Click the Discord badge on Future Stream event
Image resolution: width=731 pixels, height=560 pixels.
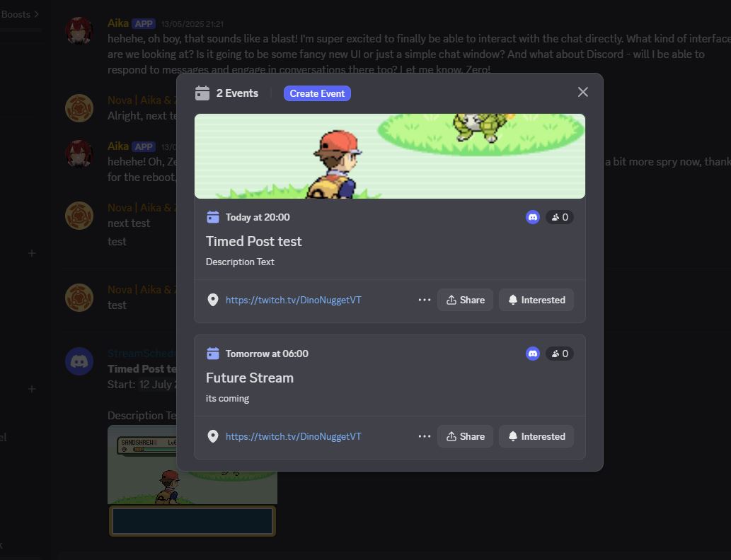click(532, 353)
